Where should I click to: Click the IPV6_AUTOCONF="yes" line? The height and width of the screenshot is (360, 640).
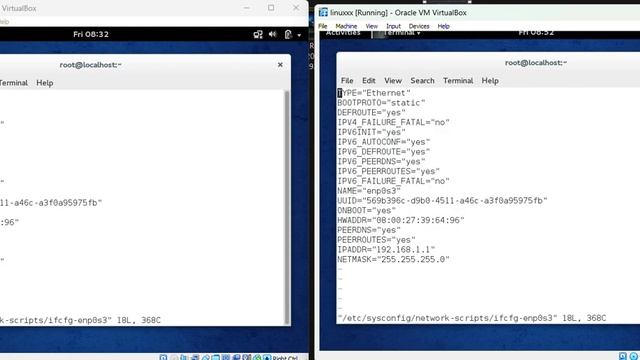coord(384,142)
